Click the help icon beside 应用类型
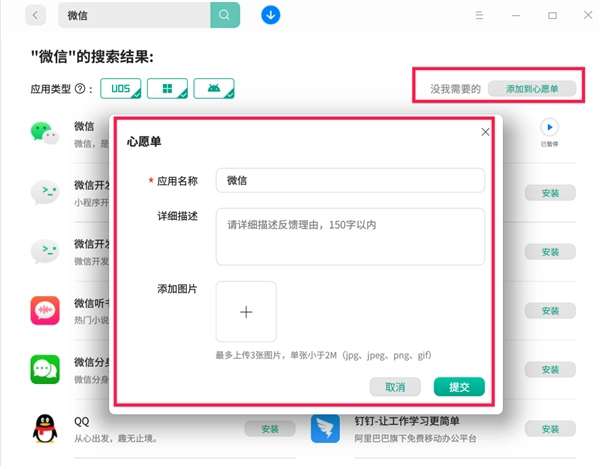 pyautogui.click(x=80, y=89)
